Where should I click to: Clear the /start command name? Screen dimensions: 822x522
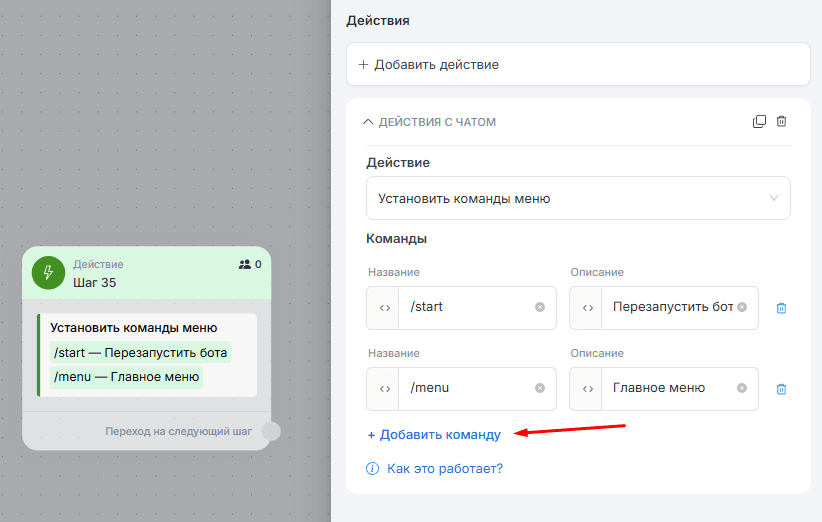tap(539, 307)
